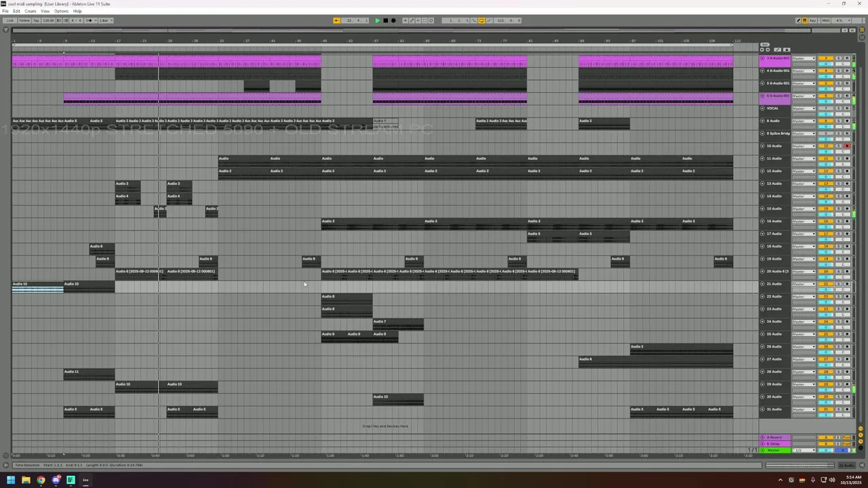Unfold track 10 Audio
This screenshot has width=868, height=488.
(762, 146)
